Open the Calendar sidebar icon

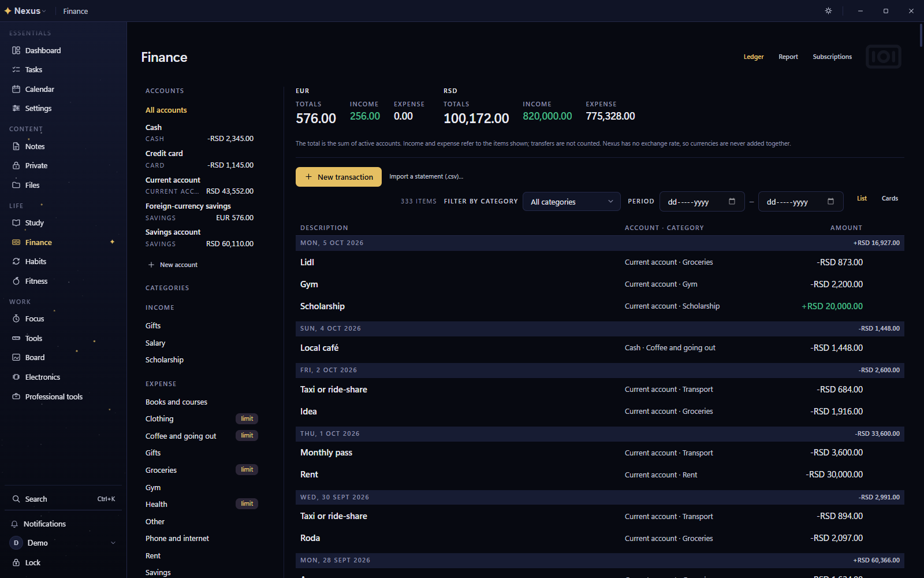16,89
